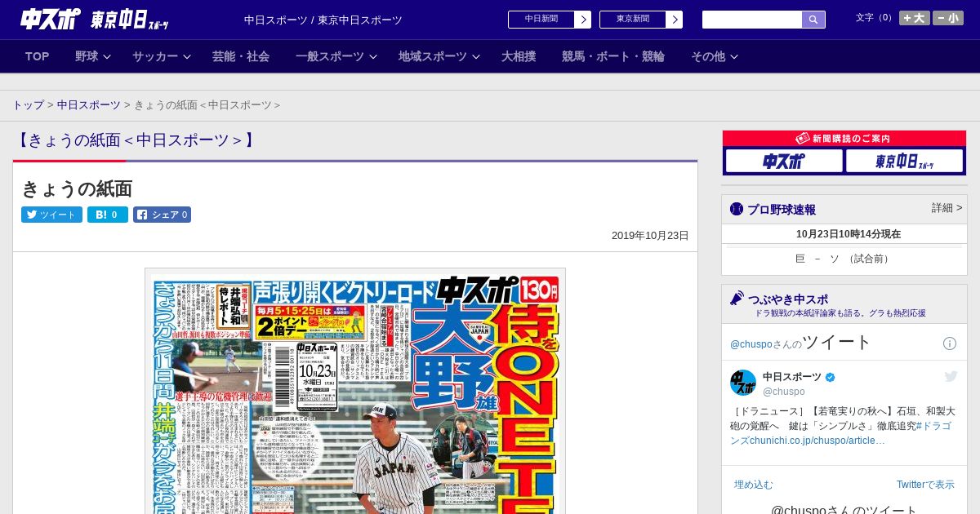Open the 中日新聞 site button
980x514 pixels.
pos(541,20)
